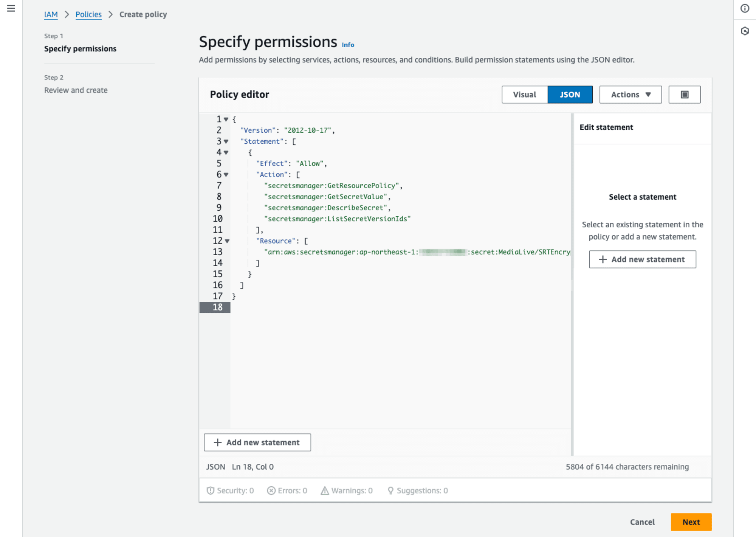Click the hexagon tools icon in right sidebar
Viewport: 756px width, 537px height.
click(745, 31)
